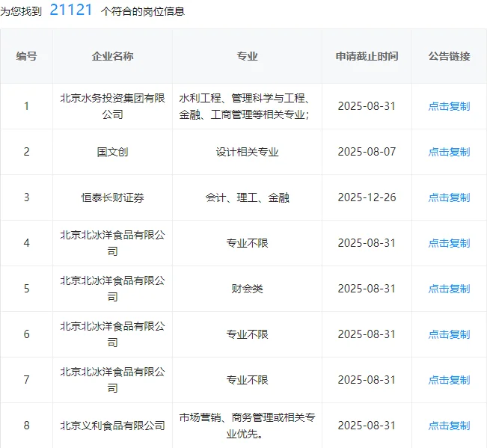Click 专业不限 in row 6
Screen dimensions: 487x448
(x=247, y=334)
